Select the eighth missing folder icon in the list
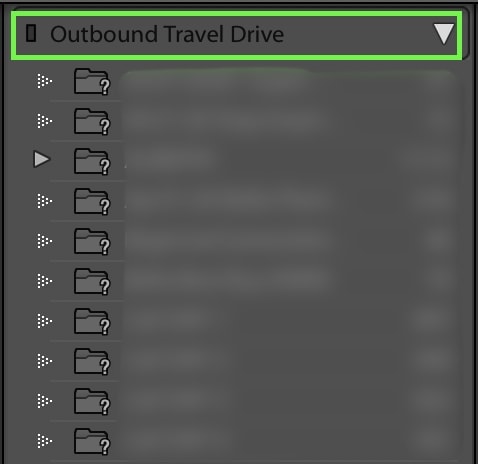The height and width of the screenshot is (464, 478). [x=92, y=362]
